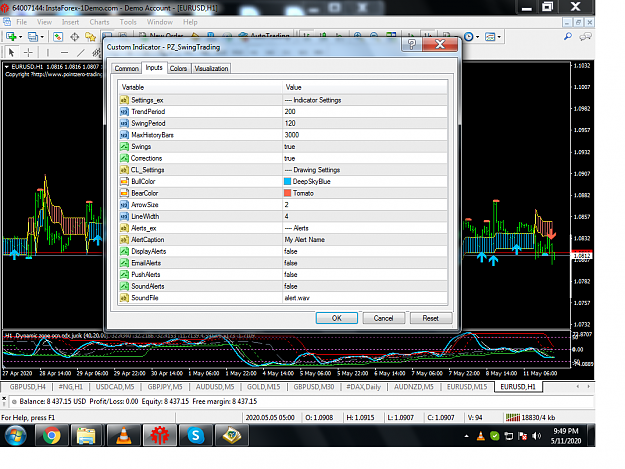
Task: Select the Crosshair tool
Action: pyautogui.click(x=28, y=52)
